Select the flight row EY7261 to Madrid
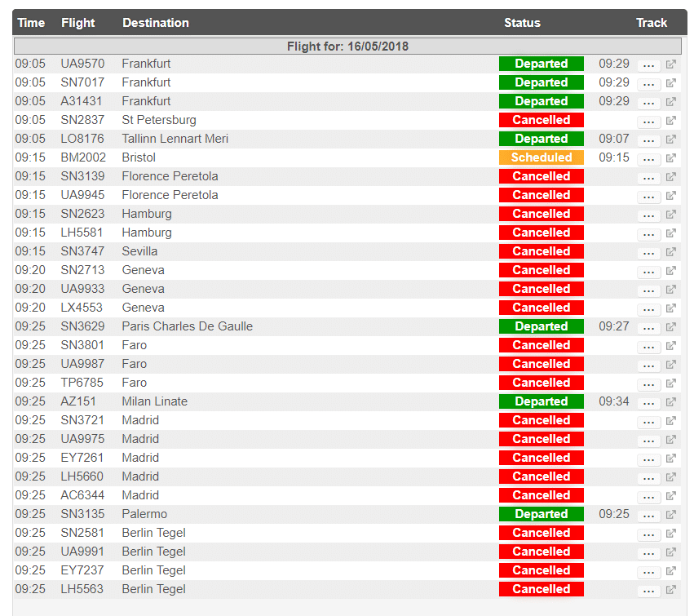Image resolution: width=694 pixels, height=616 pixels. coord(347,458)
